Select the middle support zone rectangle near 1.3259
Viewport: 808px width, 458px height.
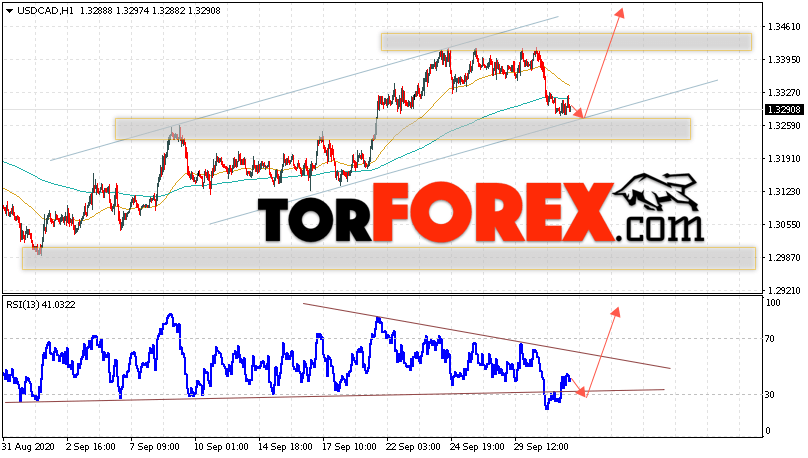coord(403,129)
